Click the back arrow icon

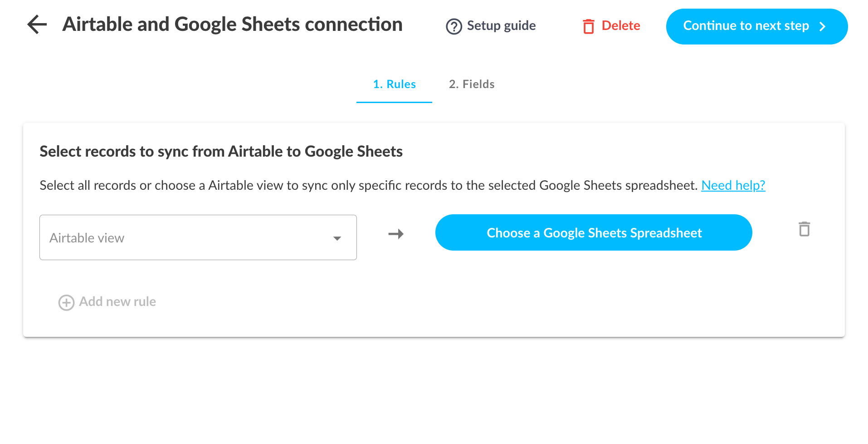click(x=37, y=25)
